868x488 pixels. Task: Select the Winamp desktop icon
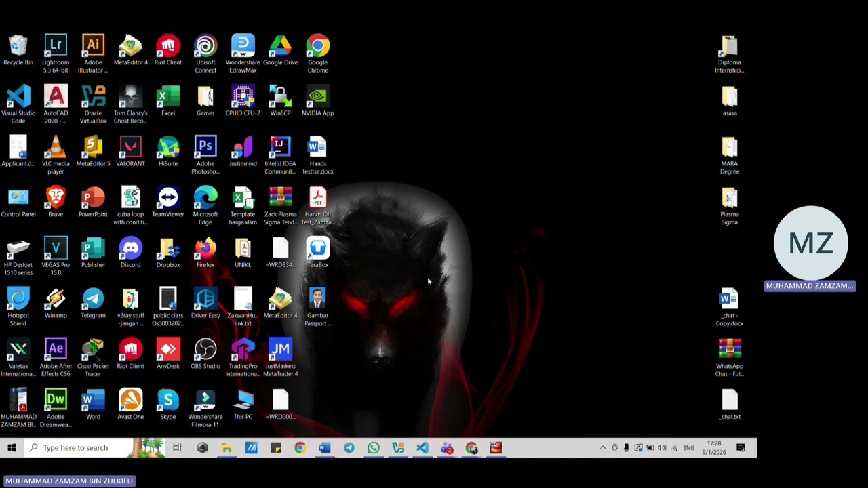click(x=56, y=304)
